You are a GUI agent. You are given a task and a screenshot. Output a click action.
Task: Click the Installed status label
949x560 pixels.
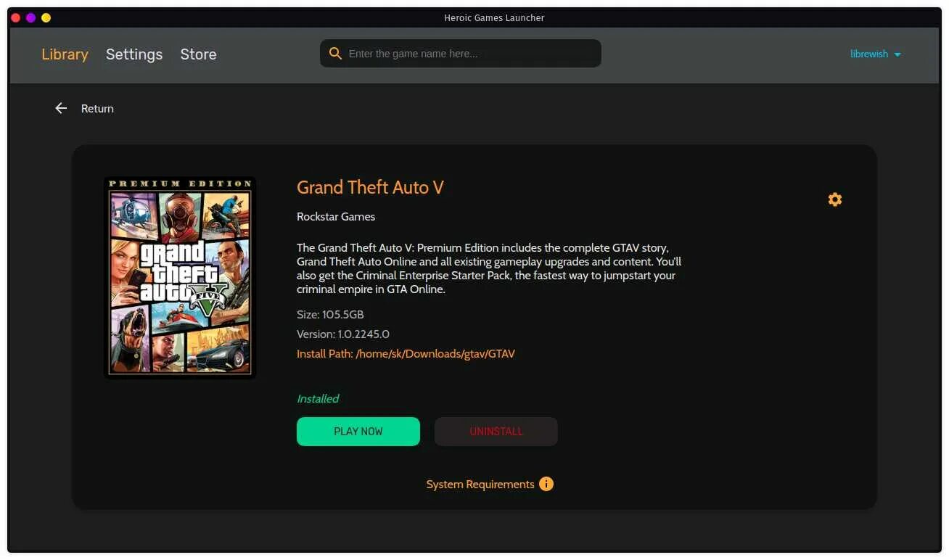pyautogui.click(x=318, y=398)
